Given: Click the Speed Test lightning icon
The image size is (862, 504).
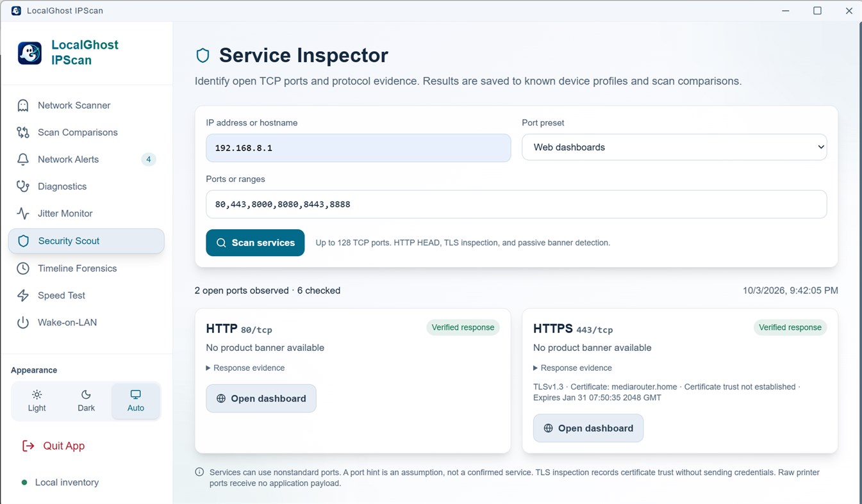Looking at the screenshot, I should [x=23, y=295].
